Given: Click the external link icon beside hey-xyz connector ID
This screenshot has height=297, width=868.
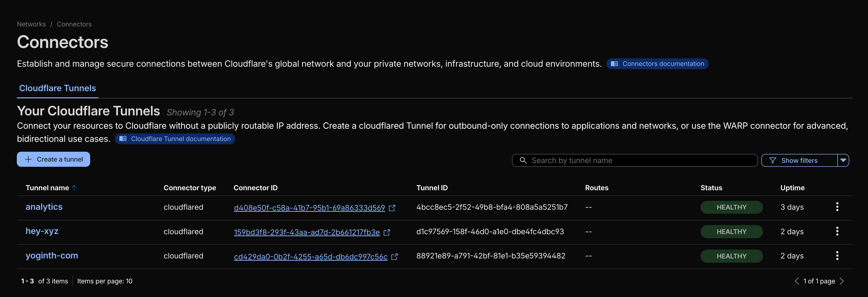Looking at the screenshot, I should point(387,232).
